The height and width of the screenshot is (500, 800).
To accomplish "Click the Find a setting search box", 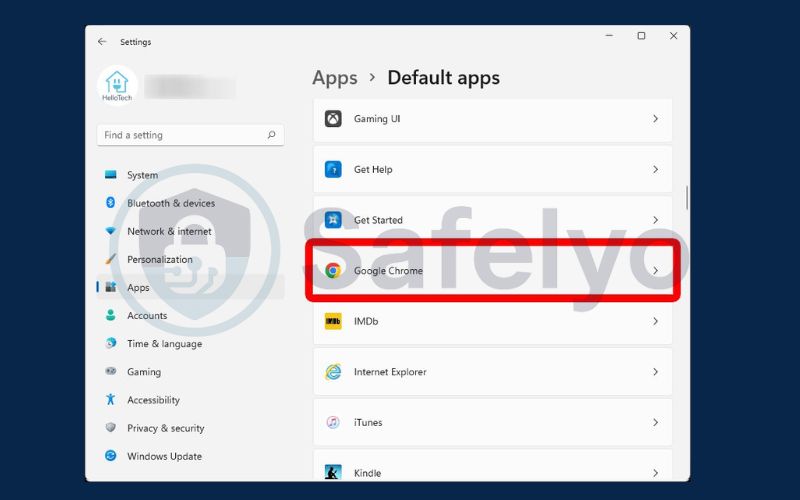I will 190,135.
